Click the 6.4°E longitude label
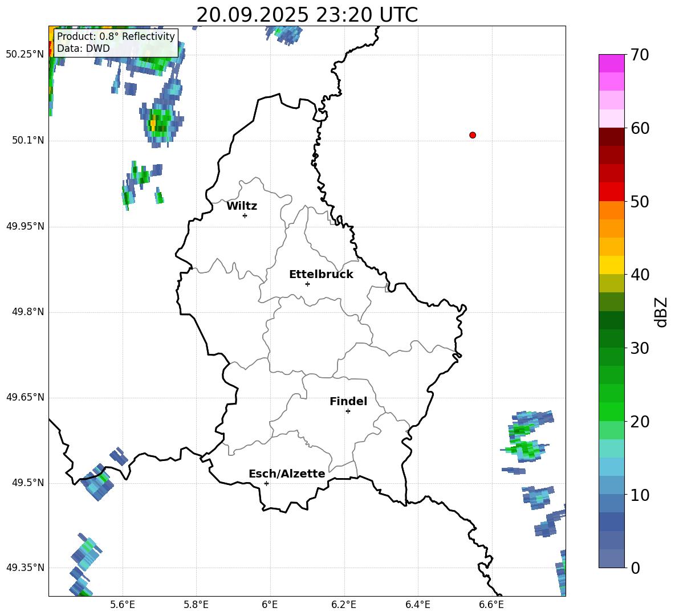 [x=417, y=605]
